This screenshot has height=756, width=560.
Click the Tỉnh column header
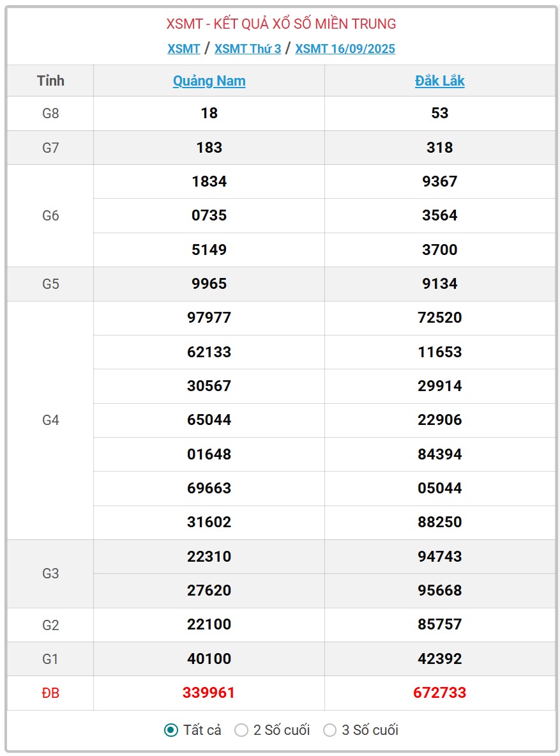tap(50, 81)
